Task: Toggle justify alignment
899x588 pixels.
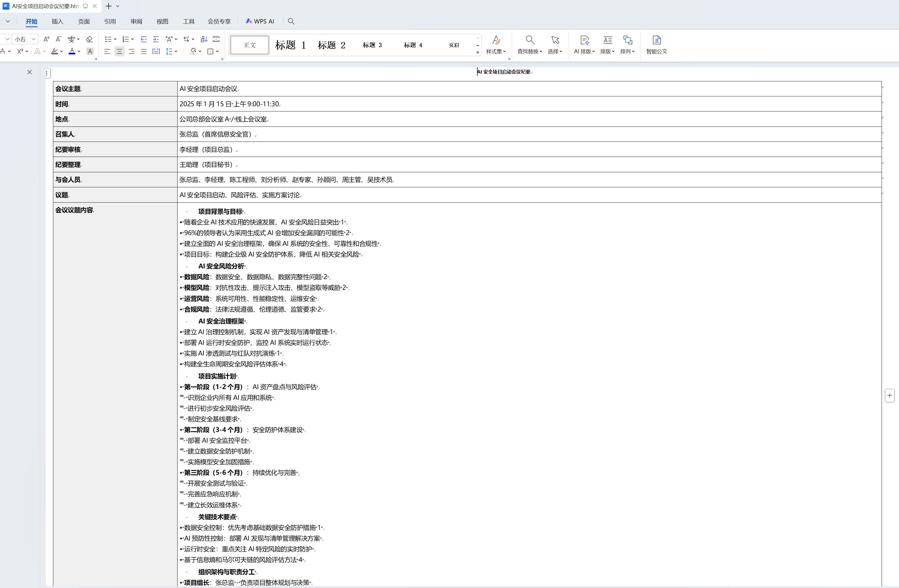Action: (x=144, y=51)
